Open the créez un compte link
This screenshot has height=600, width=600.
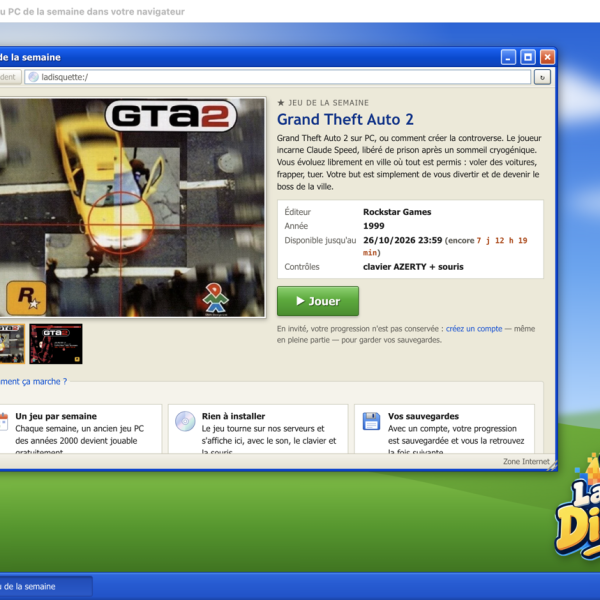click(x=474, y=329)
